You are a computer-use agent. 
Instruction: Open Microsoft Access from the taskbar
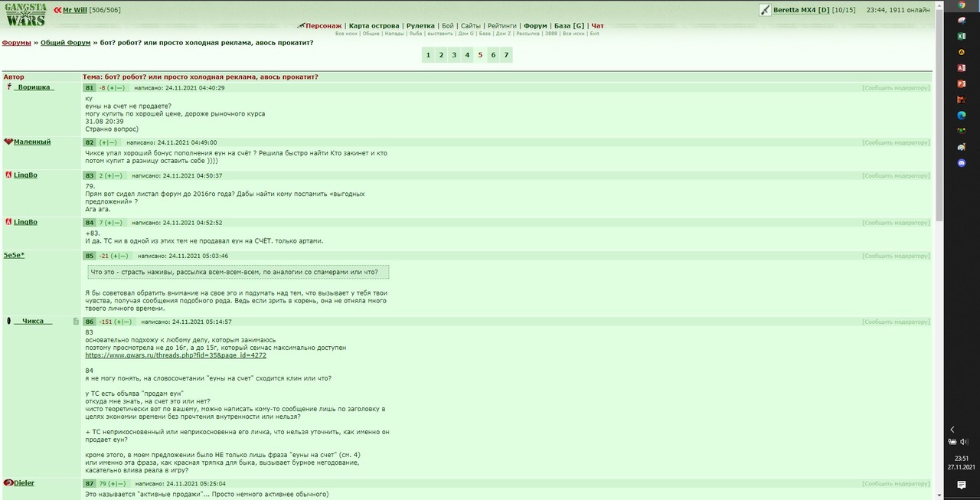(962, 67)
